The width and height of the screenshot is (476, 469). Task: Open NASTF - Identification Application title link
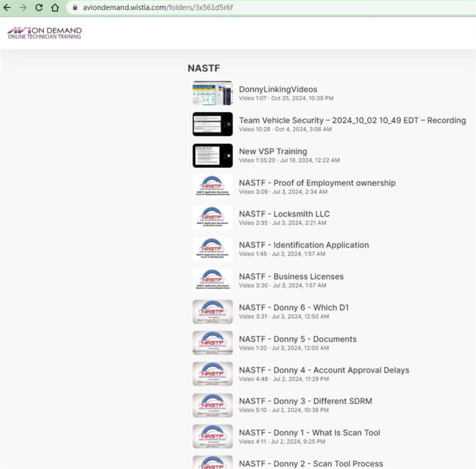(x=304, y=245)
